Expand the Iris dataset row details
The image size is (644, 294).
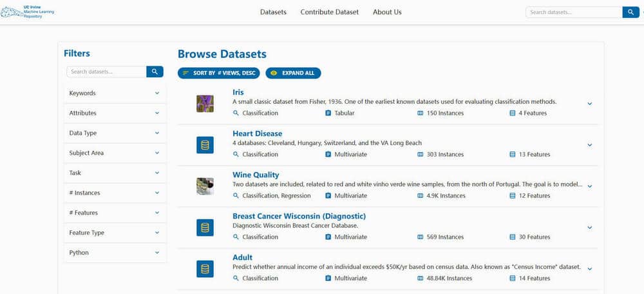click(x=589, y=104)
